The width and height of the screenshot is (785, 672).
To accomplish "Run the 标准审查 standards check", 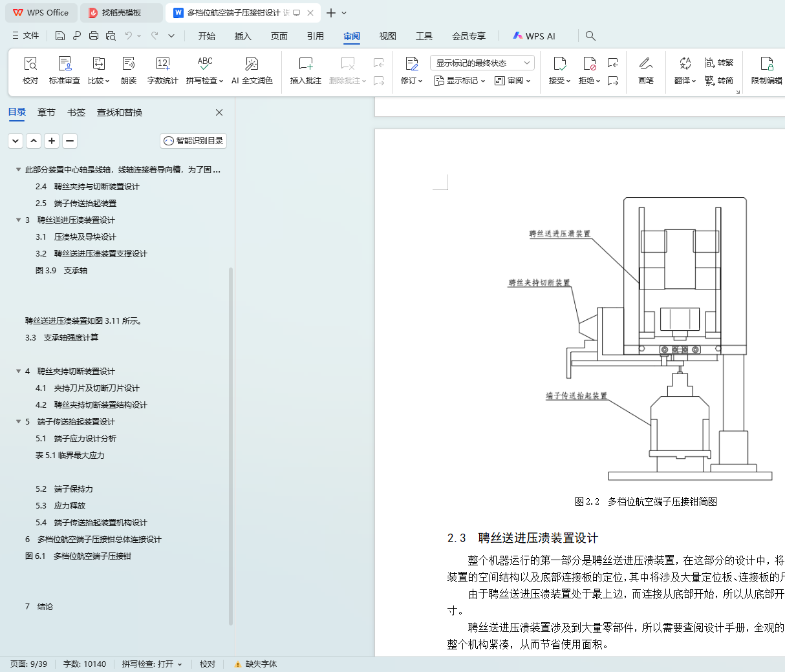I will 65,70.
